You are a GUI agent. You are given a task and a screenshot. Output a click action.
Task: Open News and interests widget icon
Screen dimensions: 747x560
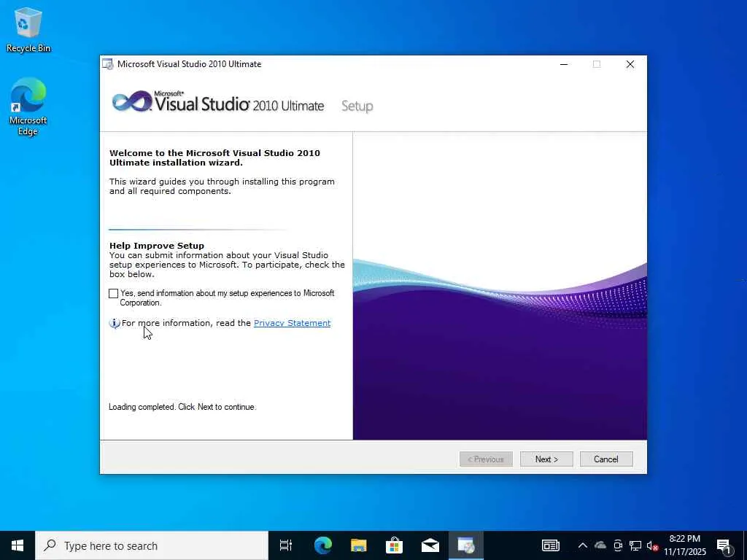coord(551,545)
